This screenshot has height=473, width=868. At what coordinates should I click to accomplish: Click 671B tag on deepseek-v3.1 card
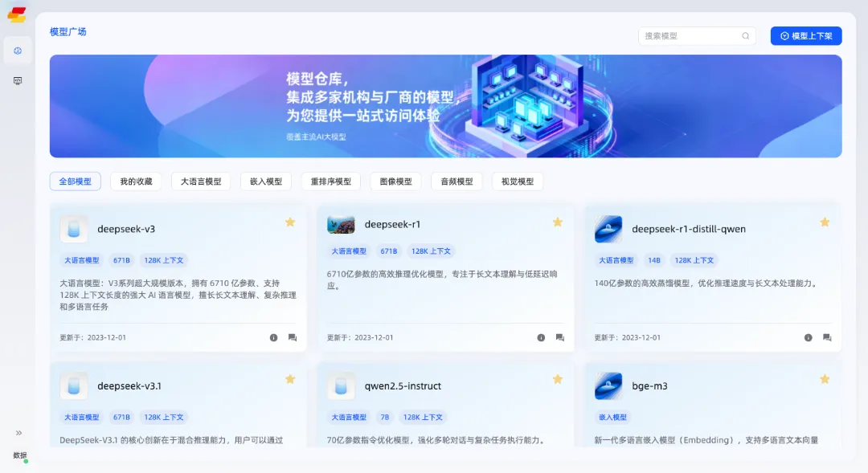[x=122, y=418]
